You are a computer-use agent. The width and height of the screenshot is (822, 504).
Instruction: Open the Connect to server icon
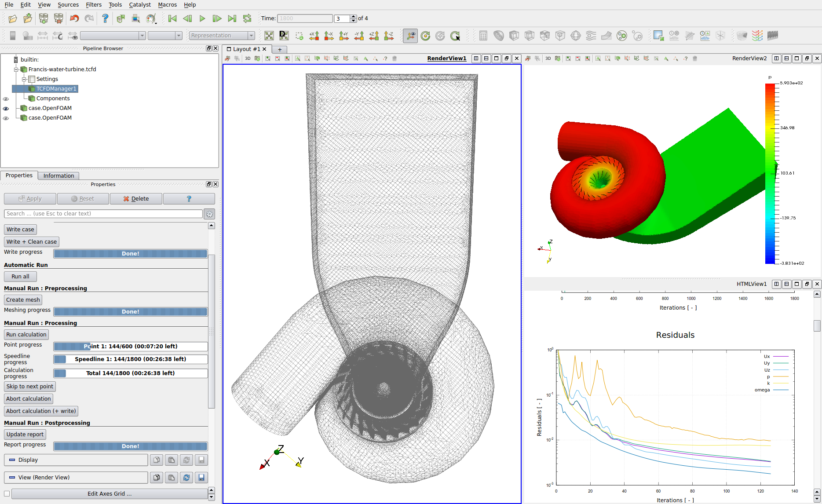pyautogui.click(x=43, y=18)
